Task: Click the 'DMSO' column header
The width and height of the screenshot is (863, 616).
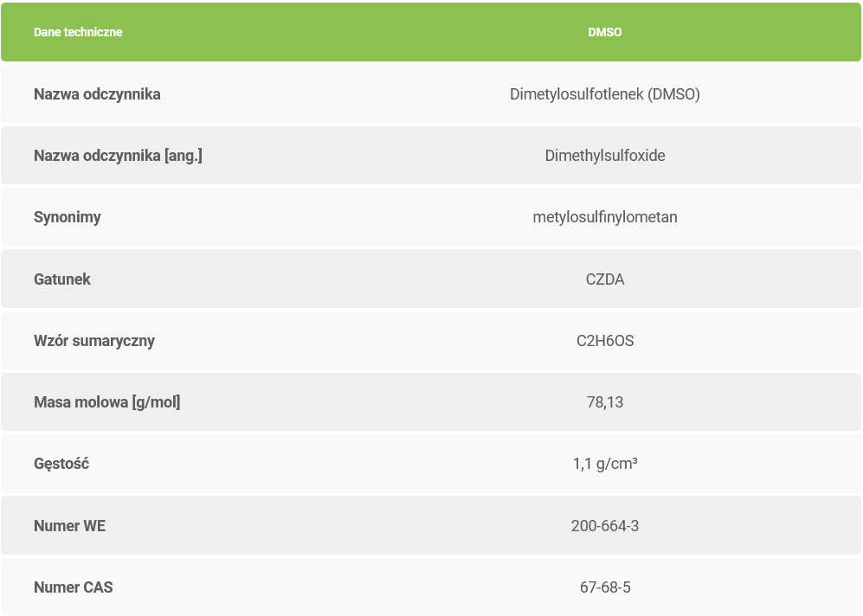Action: click(604, 32)
